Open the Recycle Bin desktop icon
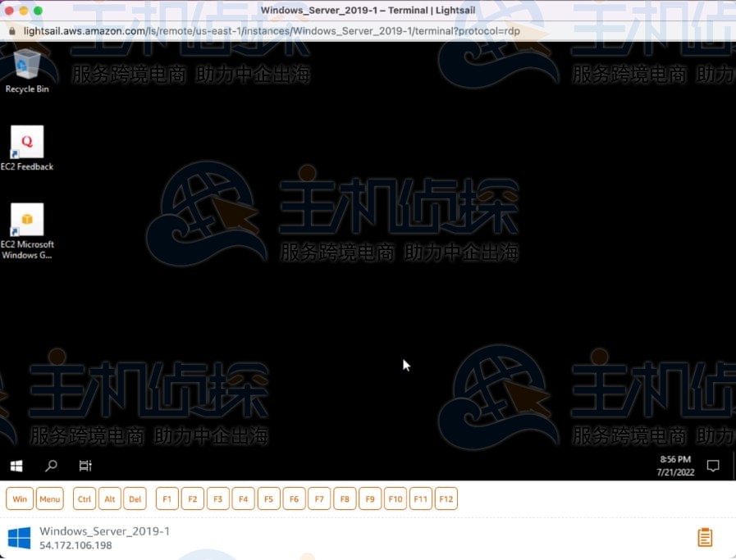736x560 pixels. [x=27, y=64]
